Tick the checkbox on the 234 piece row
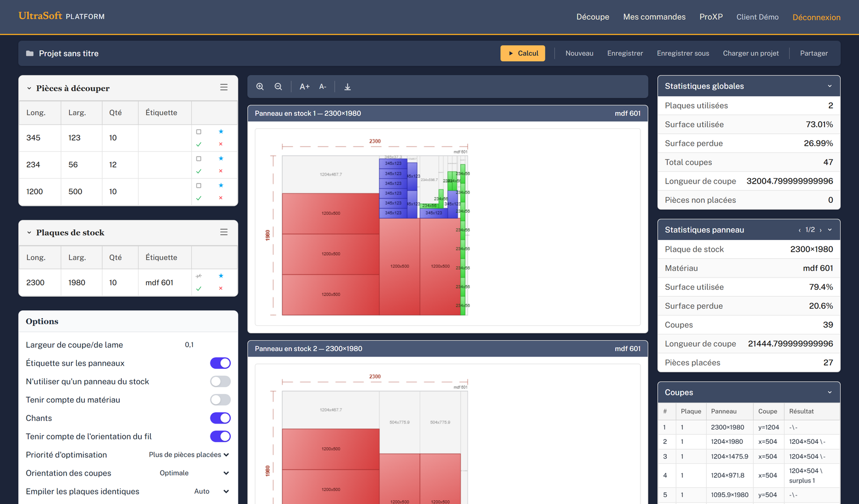 tap(199, 158)
